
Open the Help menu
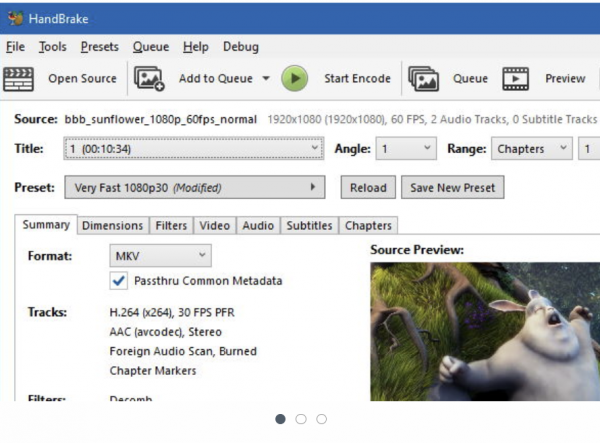tap(196, 47)
